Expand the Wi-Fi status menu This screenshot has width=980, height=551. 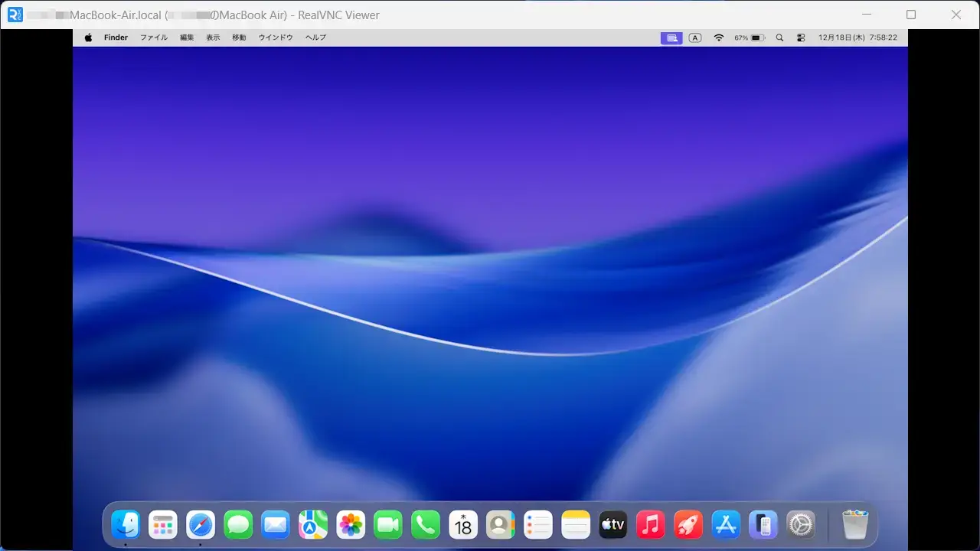pos(718,37)
